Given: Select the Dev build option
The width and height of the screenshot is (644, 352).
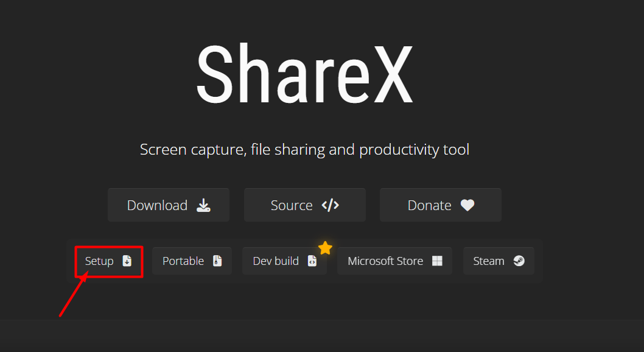Looking at the screenshot, I should [x=285, y=261].
